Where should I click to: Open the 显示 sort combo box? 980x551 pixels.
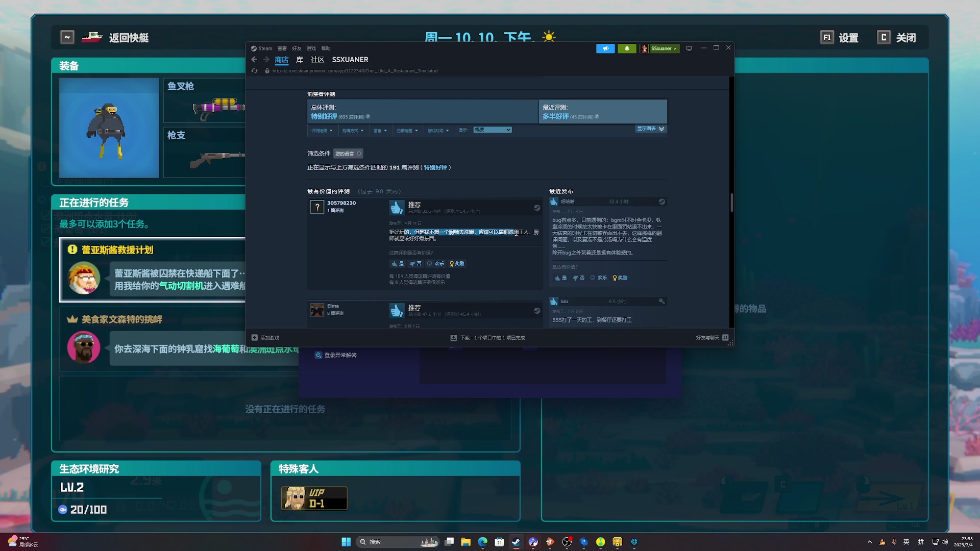pyautogui.click(x=492, y=130)
